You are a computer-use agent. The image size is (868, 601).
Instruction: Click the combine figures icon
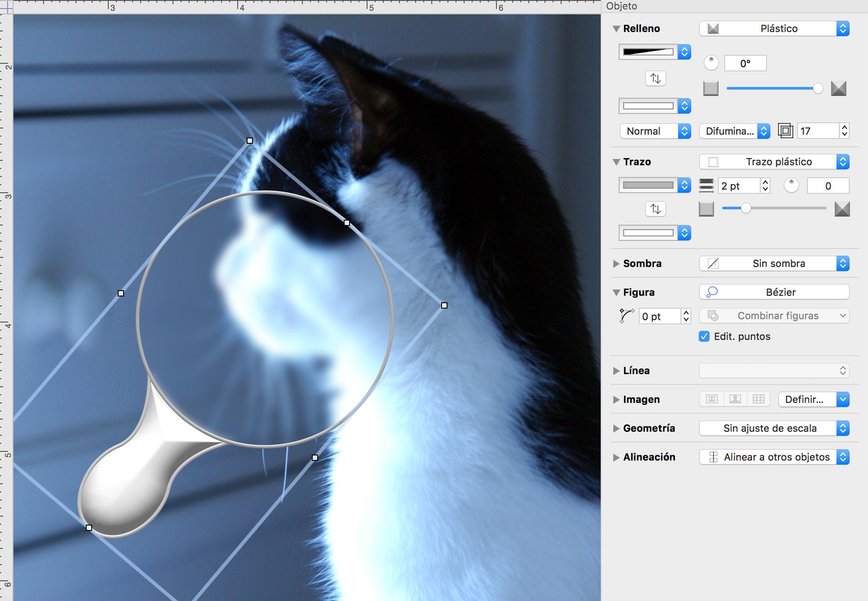click(x=715, y=316)
